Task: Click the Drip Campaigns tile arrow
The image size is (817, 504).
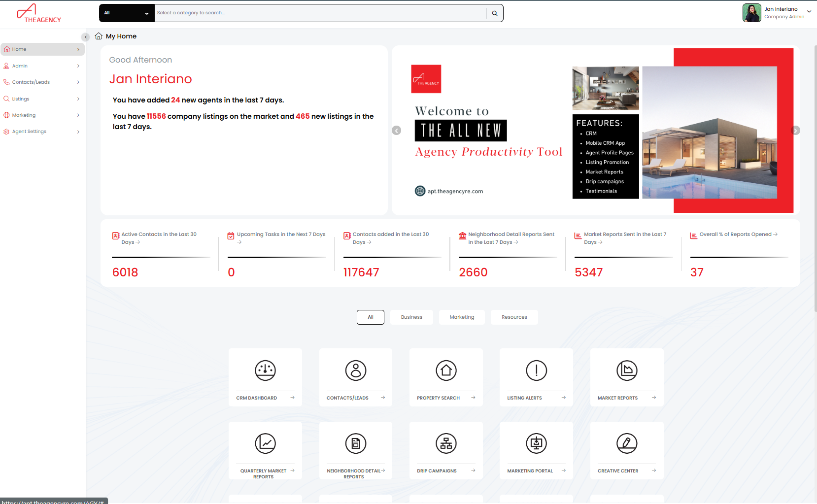Action: point(473,470)
